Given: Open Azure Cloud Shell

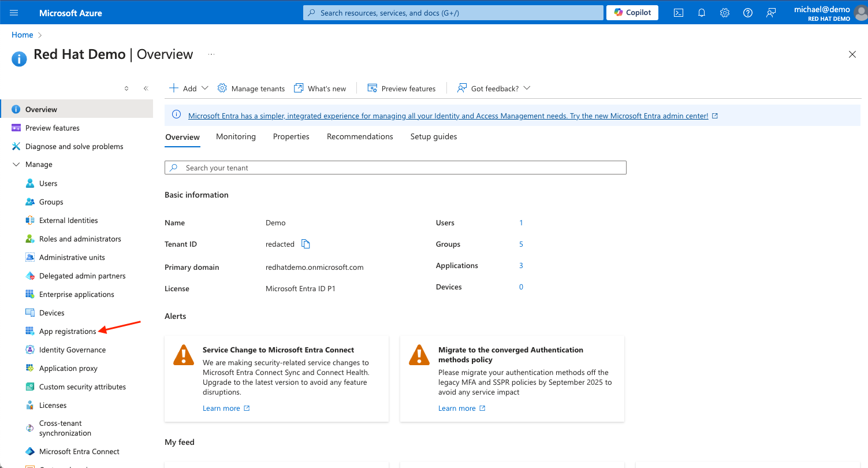Looking at the screenshot, I should pos(679,12).
